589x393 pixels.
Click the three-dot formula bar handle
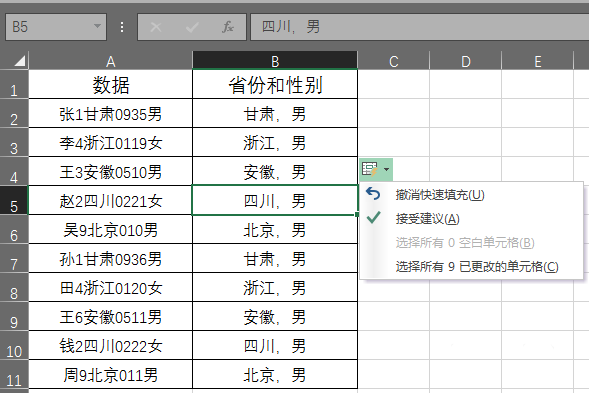click(x=122, y=27)
